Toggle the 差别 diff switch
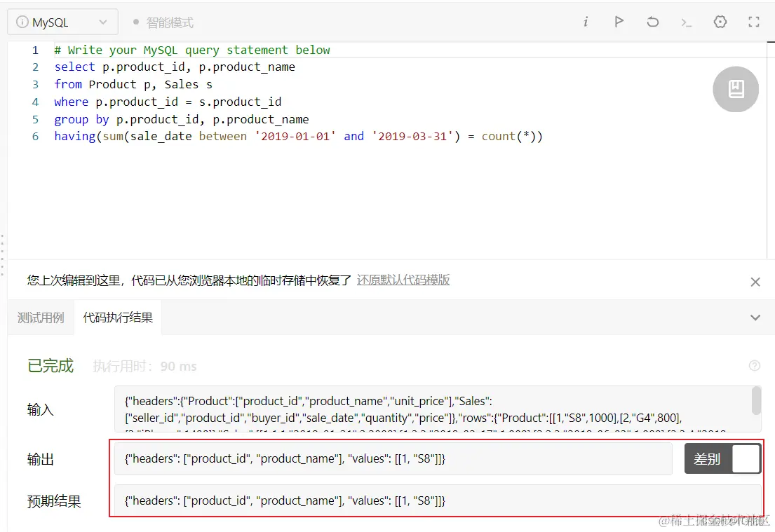 [722, 459]
